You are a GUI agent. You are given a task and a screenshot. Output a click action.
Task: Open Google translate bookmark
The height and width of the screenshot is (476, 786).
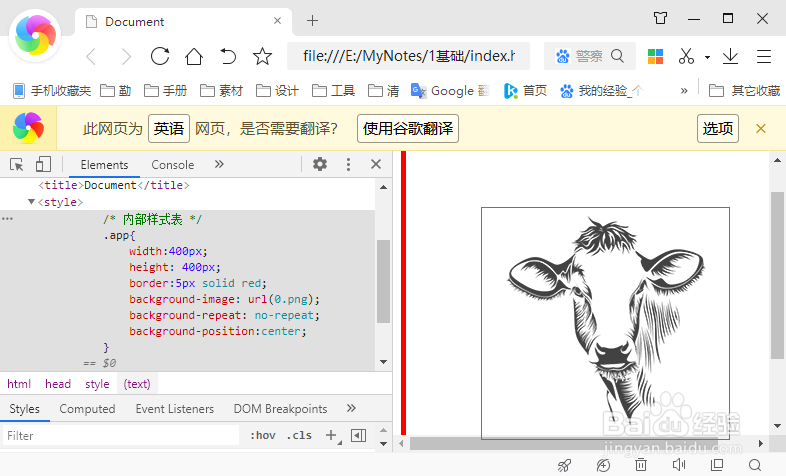tap(450, 91)
